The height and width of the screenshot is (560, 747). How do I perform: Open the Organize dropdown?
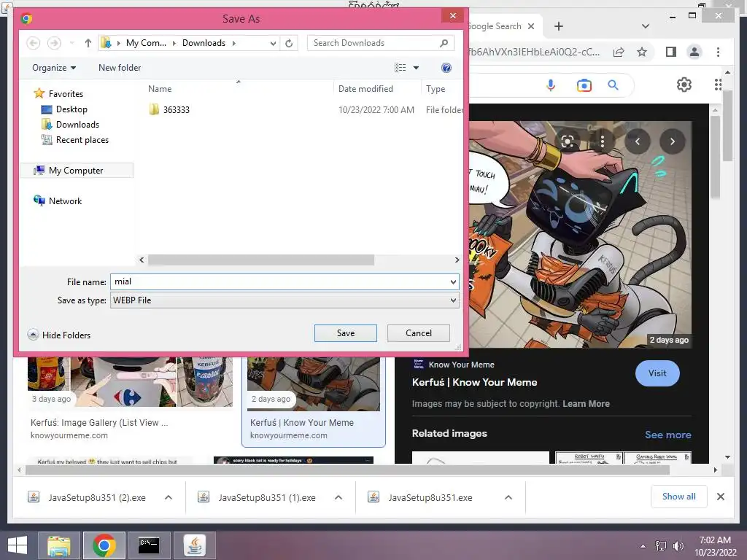point(54,68)
